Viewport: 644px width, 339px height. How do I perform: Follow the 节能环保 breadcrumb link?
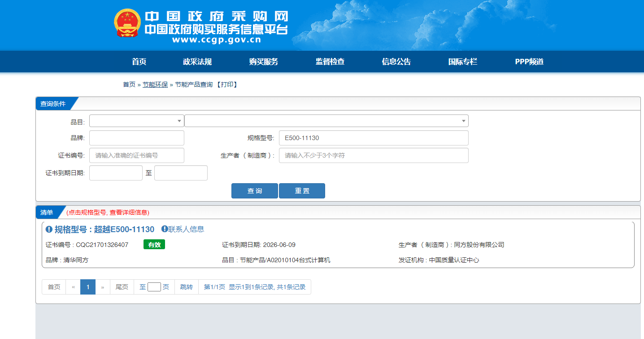point(155,84)
